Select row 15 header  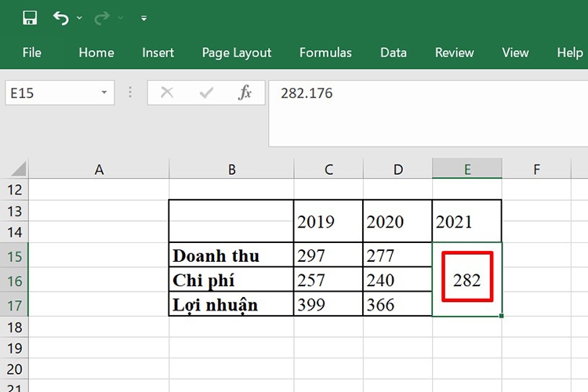14,256
